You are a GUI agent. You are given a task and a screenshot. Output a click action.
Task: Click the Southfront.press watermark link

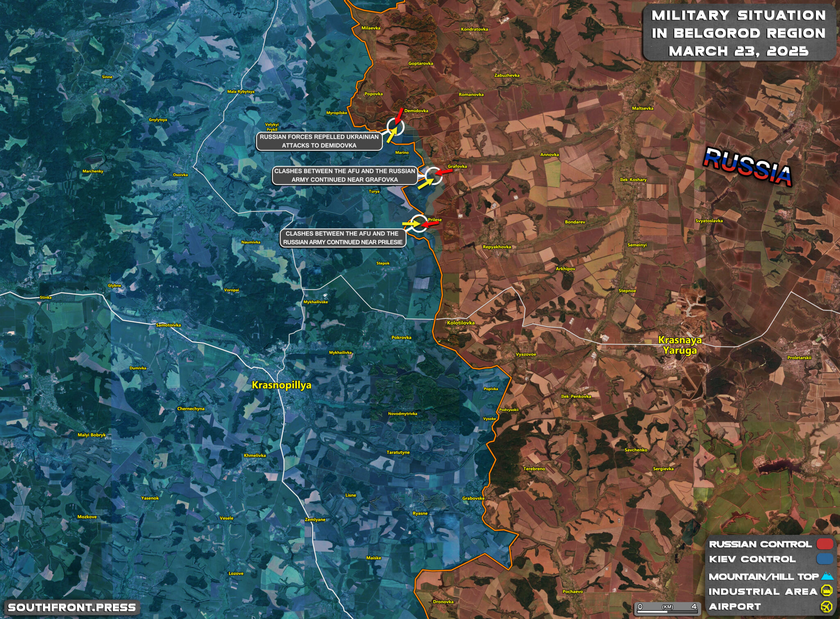click(72, 607)
